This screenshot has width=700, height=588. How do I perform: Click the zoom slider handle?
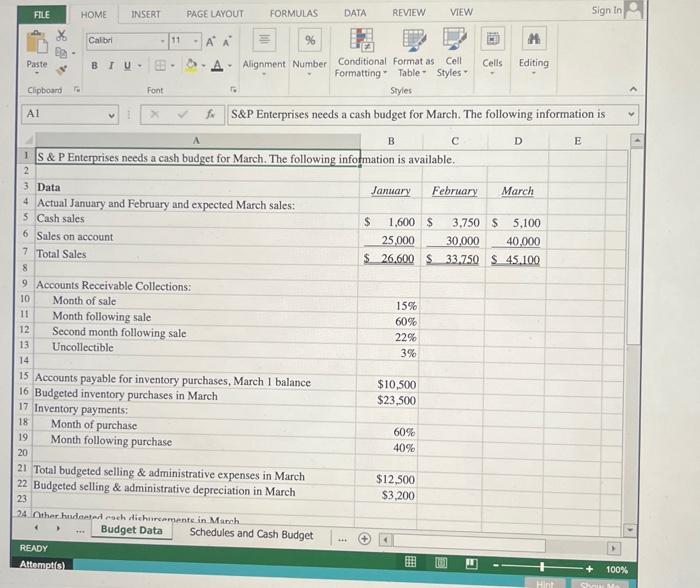click(542, 567)
